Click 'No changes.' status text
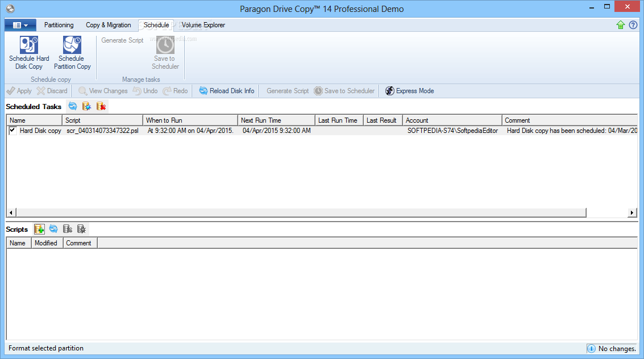Viewport: 644px width, 359px height. [x=617, y=349]
